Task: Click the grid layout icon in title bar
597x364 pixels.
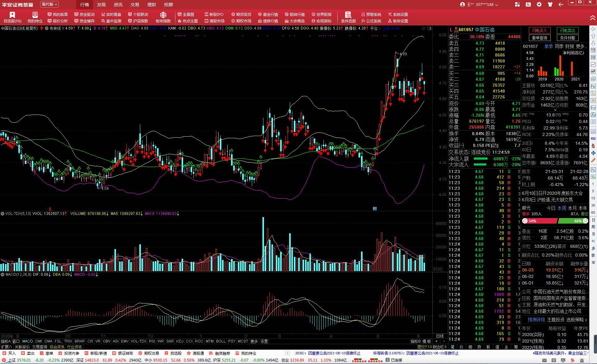Action: point(517,4)
